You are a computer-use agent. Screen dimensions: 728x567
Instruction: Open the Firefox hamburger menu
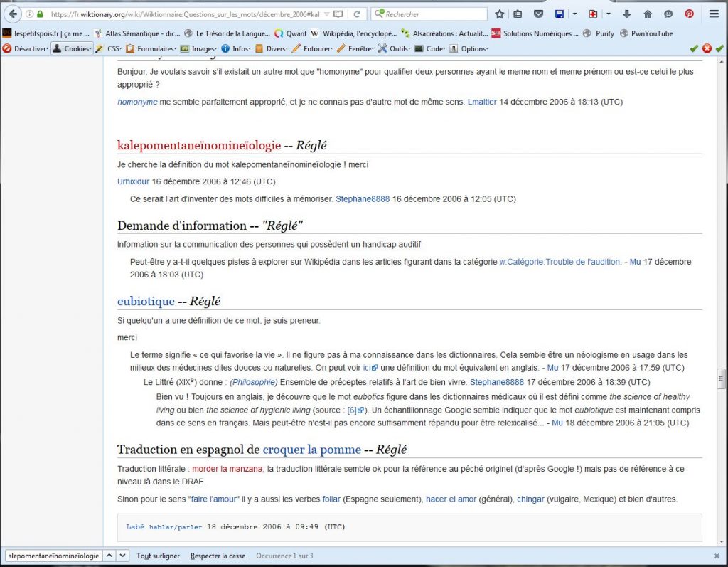[x=713, y=13]
